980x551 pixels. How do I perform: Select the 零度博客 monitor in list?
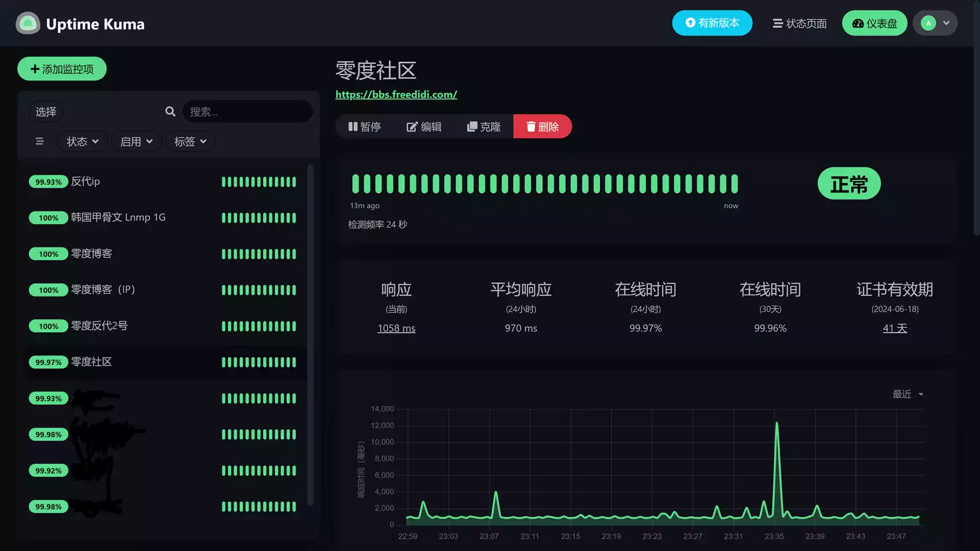[92, 253]
